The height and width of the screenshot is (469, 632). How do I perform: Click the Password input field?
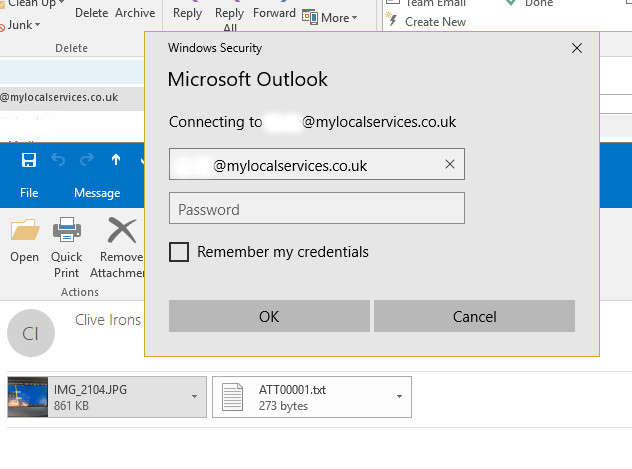(x=317, y=208)
